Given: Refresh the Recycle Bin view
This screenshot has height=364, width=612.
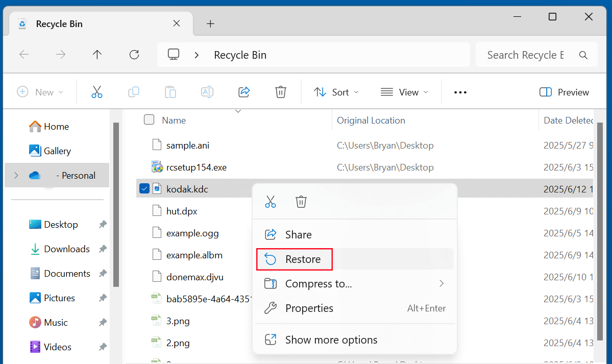Looking at the screenshot, I should click(134, 54).
